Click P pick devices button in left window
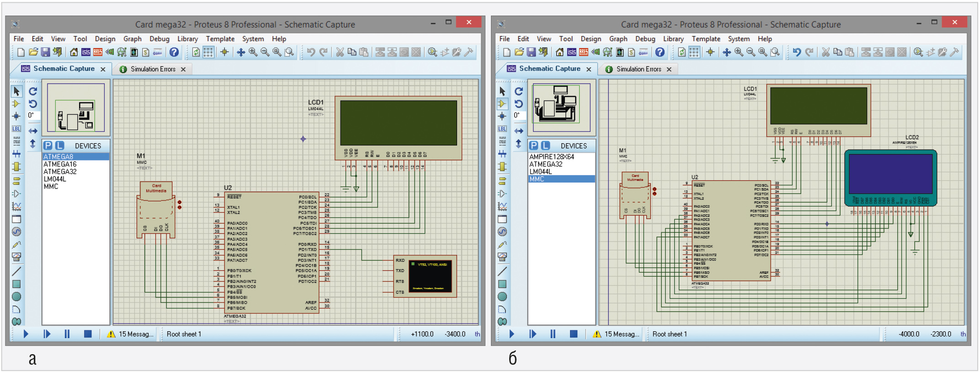980x372 pixels. point(48,146)
